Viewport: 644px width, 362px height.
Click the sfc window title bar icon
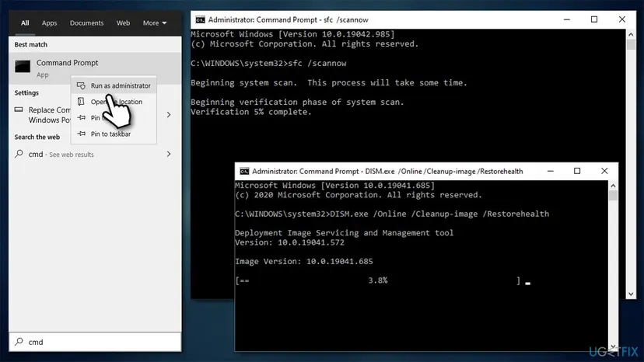200,19
